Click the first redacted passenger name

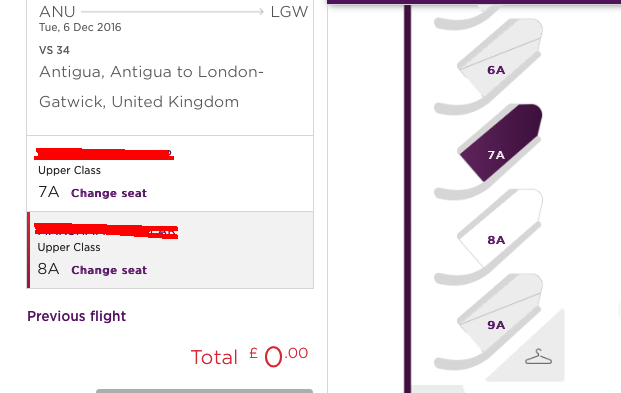click(104, 154)
